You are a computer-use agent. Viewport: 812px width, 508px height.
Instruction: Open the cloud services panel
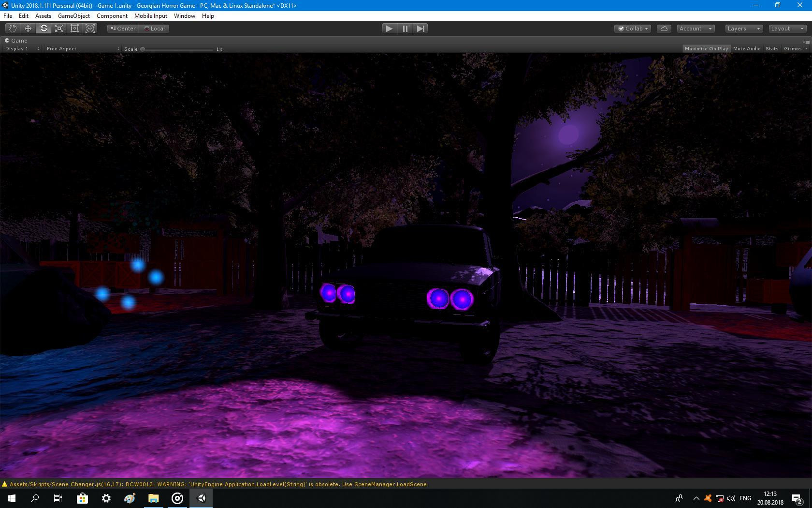click(664, 29)
